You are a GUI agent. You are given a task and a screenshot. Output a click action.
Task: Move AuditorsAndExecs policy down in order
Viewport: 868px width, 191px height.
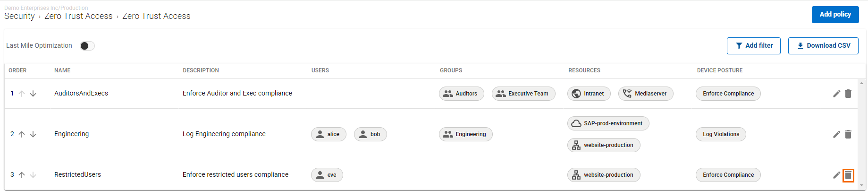[x=33, y=94]
